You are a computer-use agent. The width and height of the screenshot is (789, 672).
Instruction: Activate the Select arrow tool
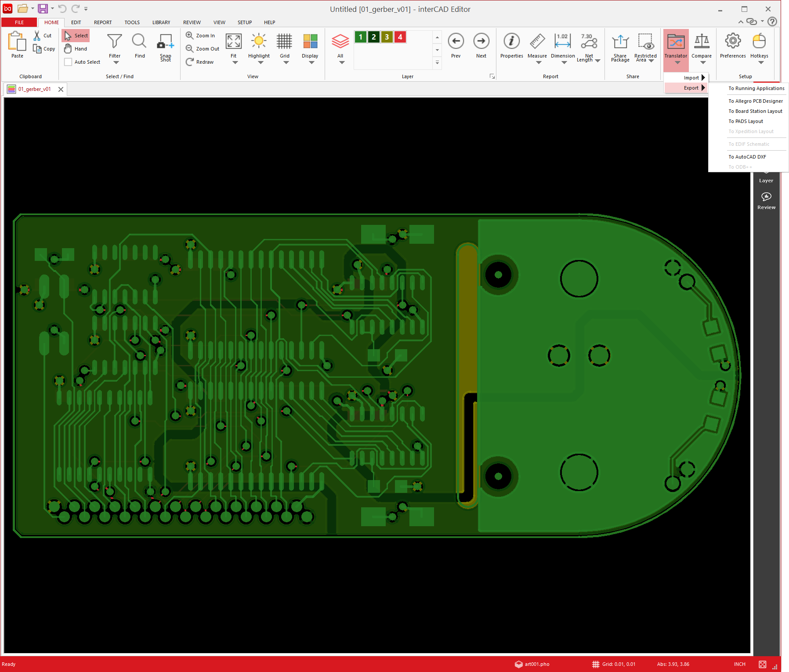pos(76,36)
